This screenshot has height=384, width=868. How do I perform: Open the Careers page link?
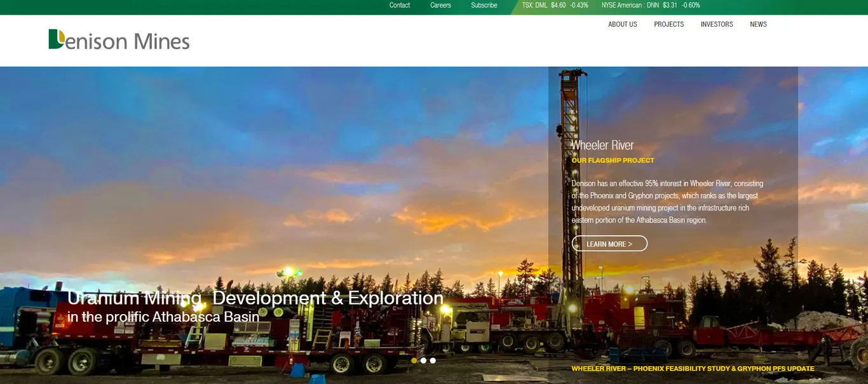click(x=440, y=5)
